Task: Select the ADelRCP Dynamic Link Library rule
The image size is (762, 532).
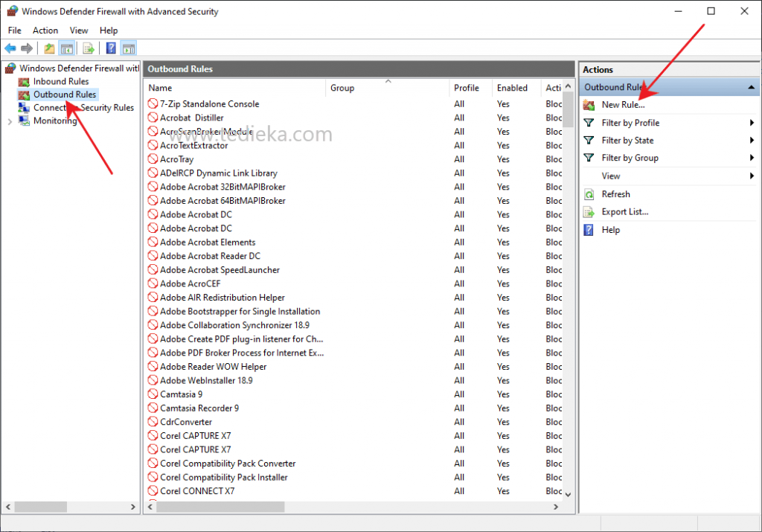Action: [x=218, y=173]
